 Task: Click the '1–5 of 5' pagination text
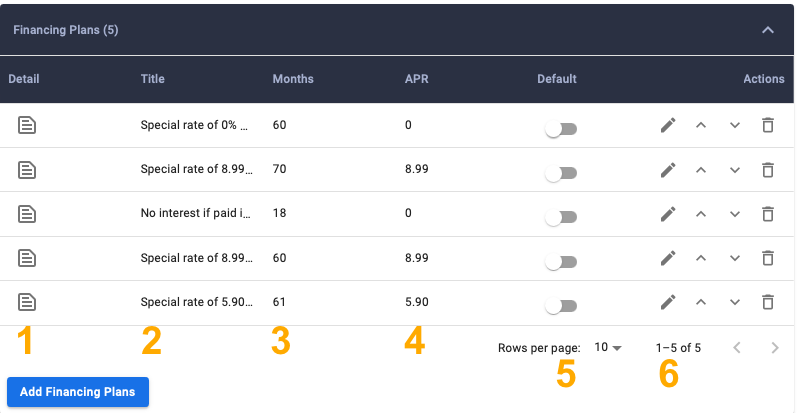[678, 348]
